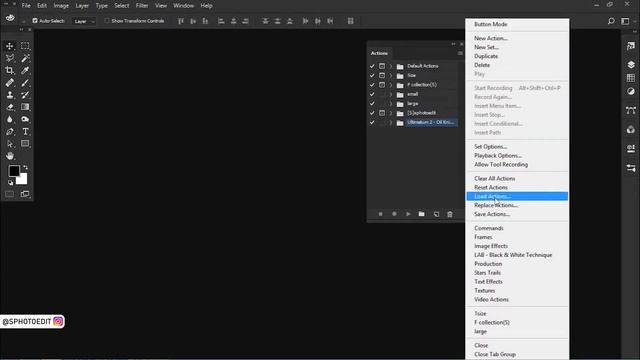Expand the large actions set
640x360 pixels.
click(x=391, y=104)
